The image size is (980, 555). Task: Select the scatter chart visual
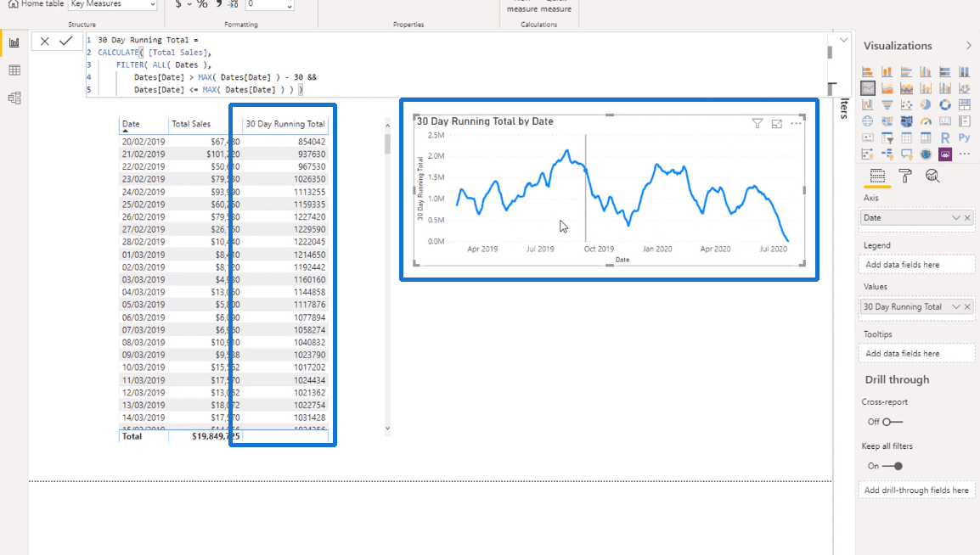pos(906,105)
